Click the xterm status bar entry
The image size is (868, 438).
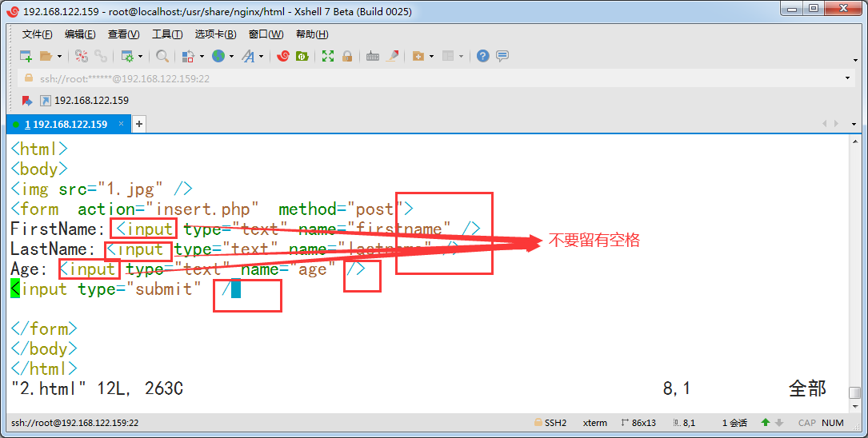595,423
